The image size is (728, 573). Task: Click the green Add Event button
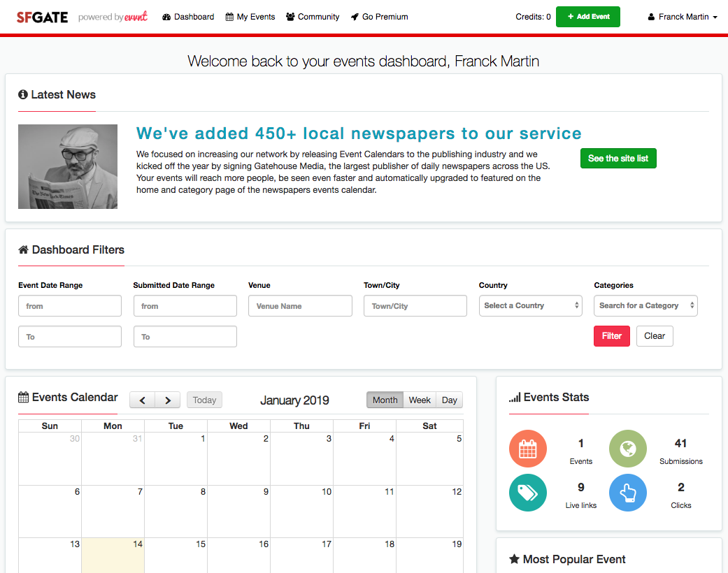(588, 17)
